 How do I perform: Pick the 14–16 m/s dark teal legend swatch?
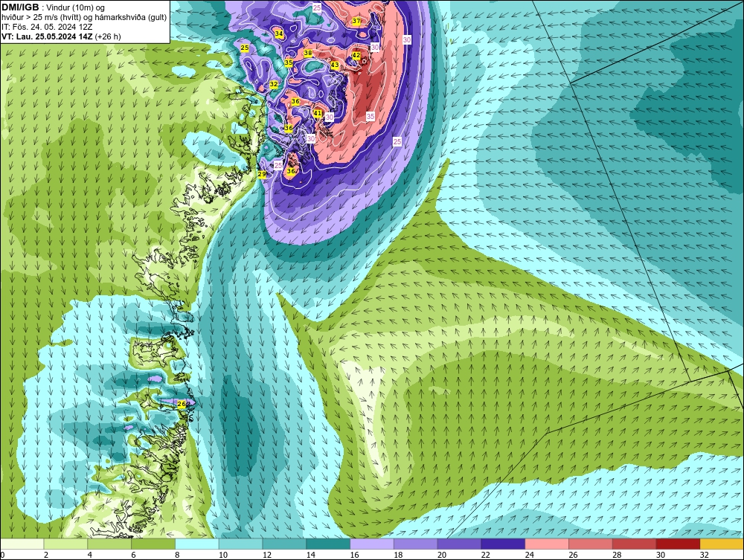[x=328, y=544]
